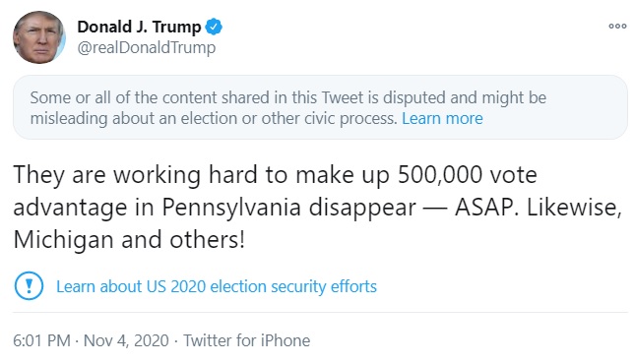Click the disputed content warning banner

click(320, 107)
